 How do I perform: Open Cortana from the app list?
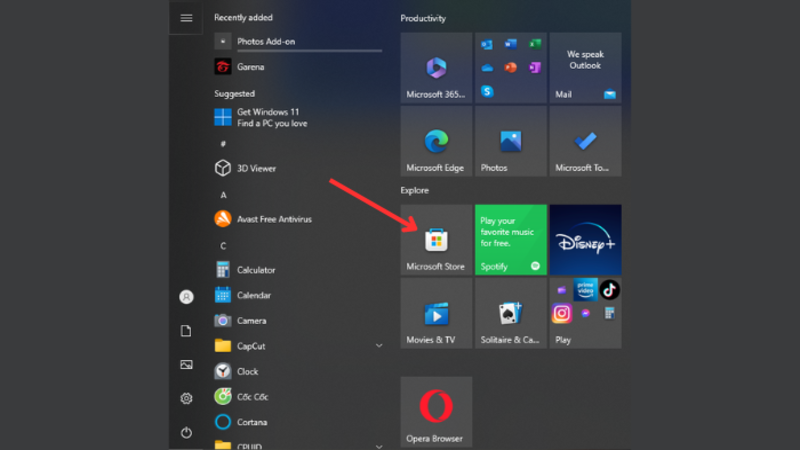click(x=298, y=422)
